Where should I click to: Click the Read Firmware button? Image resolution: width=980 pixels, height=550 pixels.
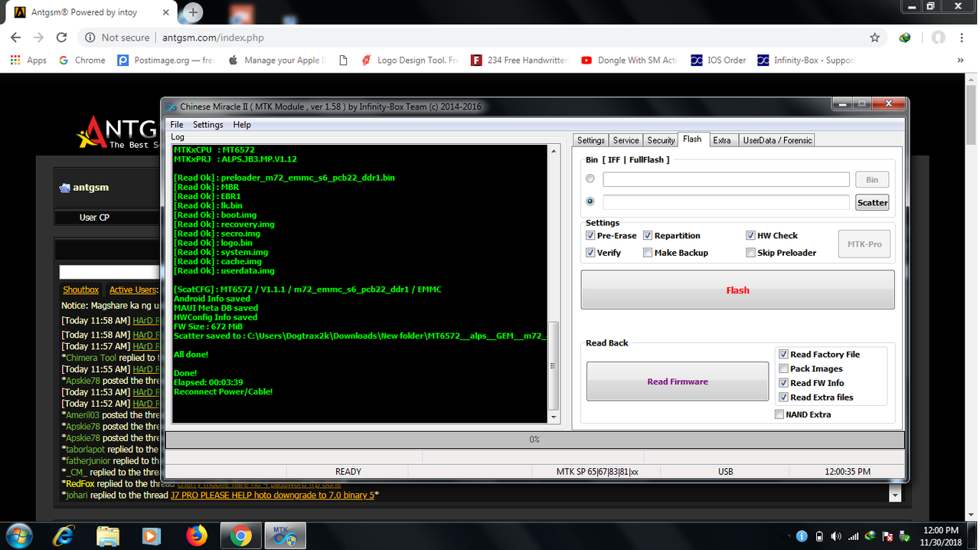click(x=678, y=381)
